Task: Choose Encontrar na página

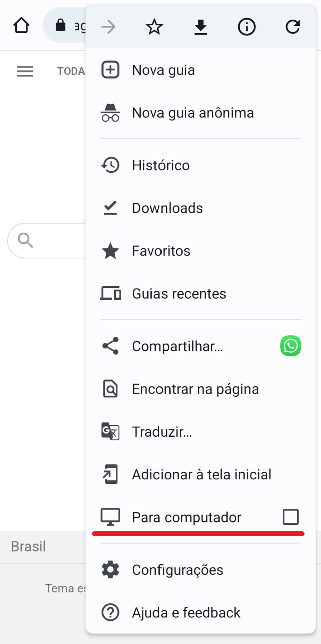Action: pos(195,389)
